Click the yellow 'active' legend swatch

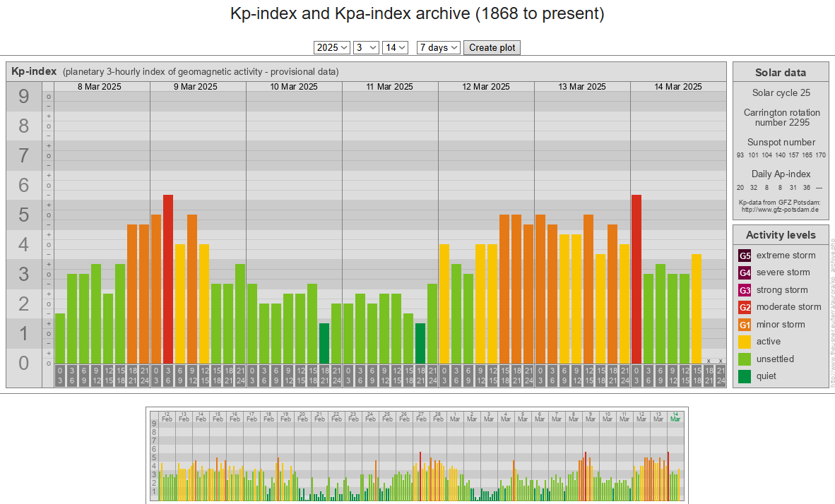pos(745,342)
